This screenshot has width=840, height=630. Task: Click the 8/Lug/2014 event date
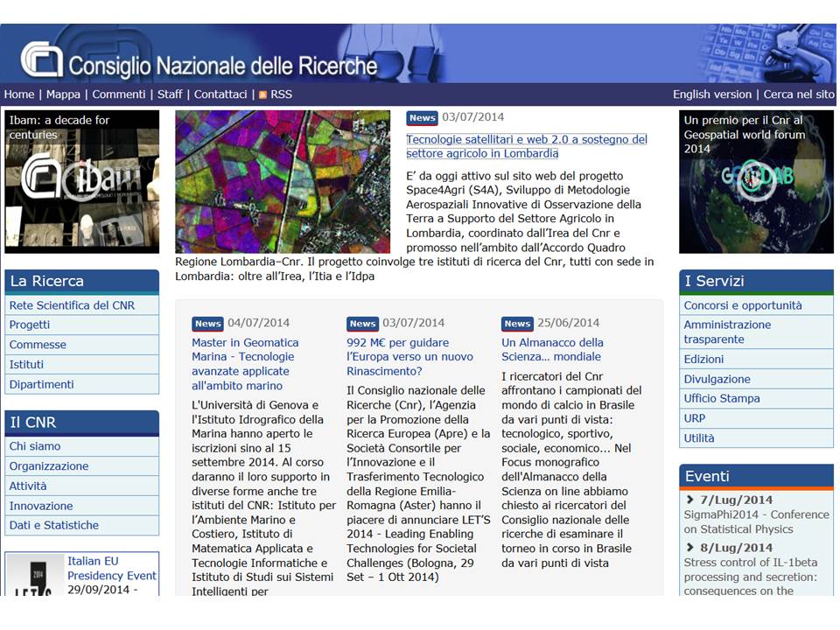[x=737, y=548]
